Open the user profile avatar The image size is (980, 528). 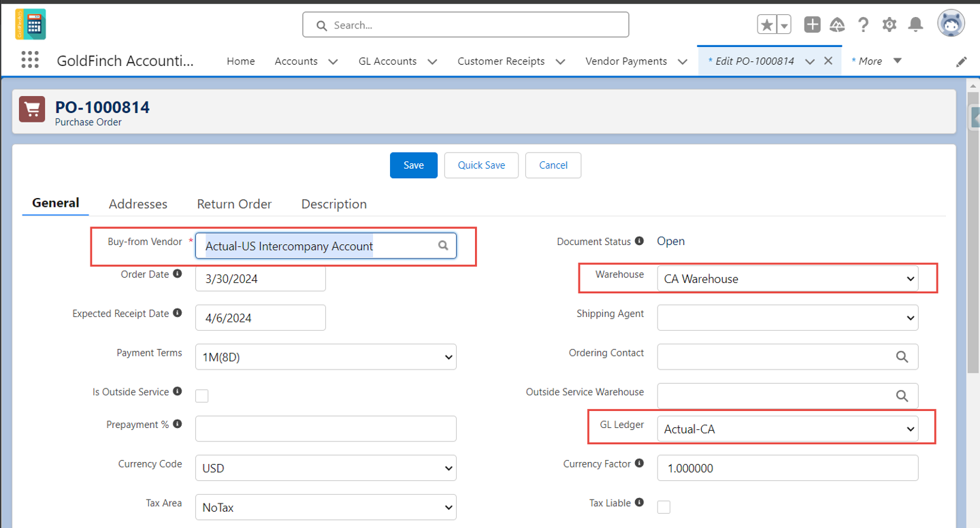pyautogui.click(x=951, y=24)
